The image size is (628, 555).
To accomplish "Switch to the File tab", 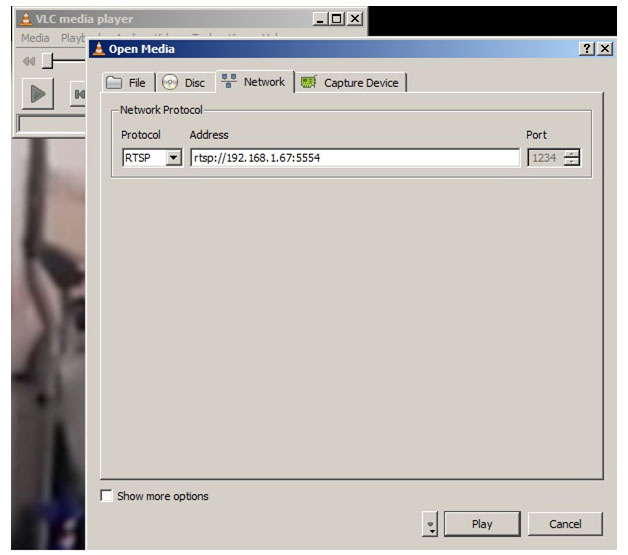I will coord(129,83).
